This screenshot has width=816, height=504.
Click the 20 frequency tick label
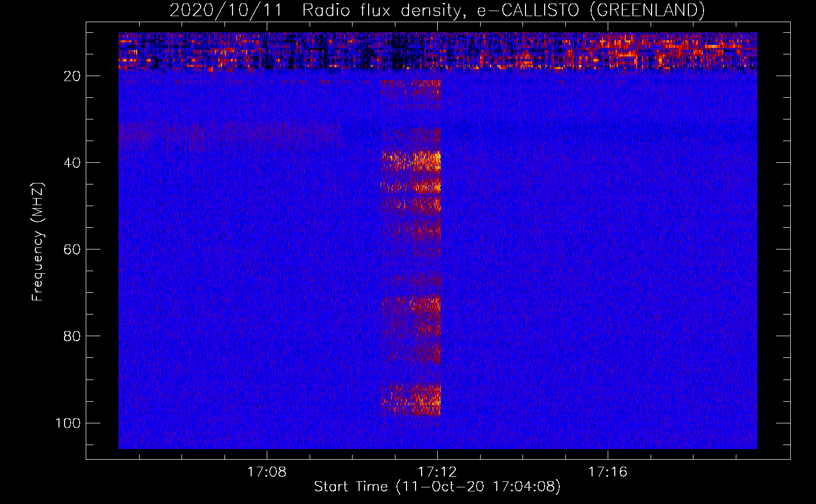(x=72, y=76)
